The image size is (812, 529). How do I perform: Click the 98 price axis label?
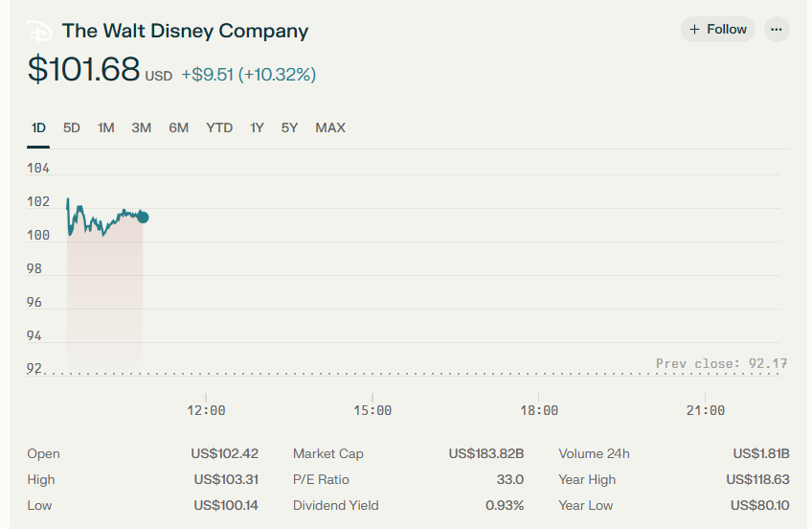(34, 268)
